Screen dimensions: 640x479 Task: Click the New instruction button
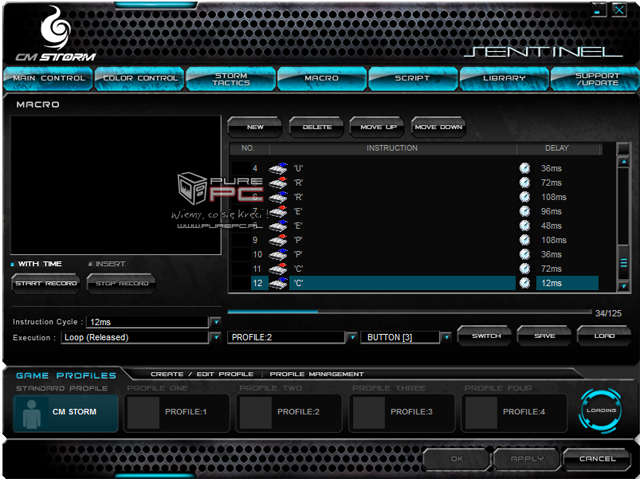[255, 127]
